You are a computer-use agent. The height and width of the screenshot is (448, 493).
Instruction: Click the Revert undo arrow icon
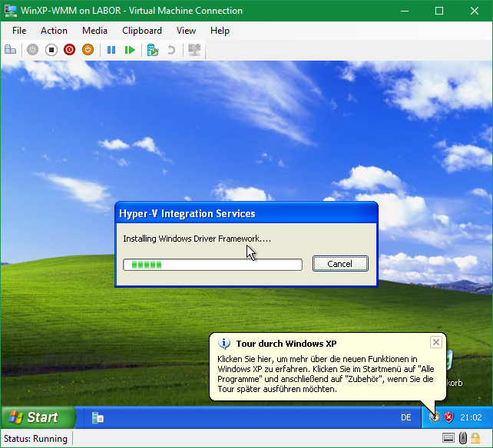[x=171, y=50]
